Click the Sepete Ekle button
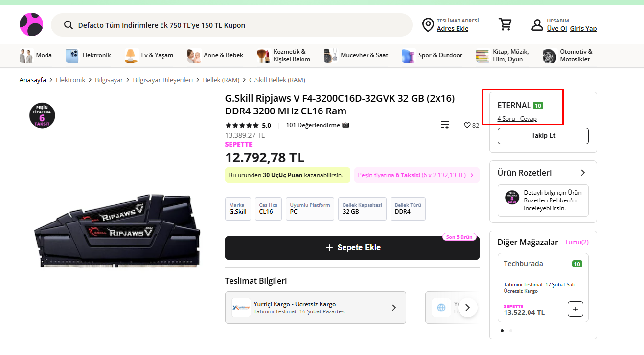This screenshot has width=644, height=355. tap(352, 248)
